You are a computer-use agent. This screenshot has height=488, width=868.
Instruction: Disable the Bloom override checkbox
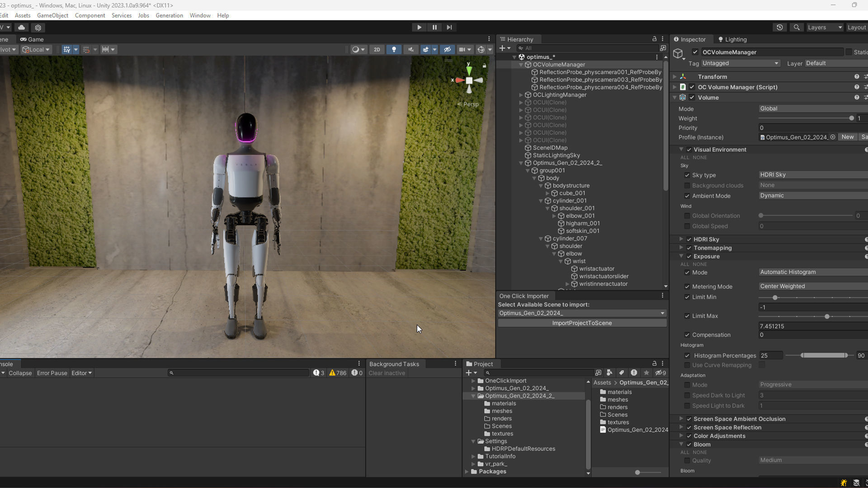[x=689, y=445]
